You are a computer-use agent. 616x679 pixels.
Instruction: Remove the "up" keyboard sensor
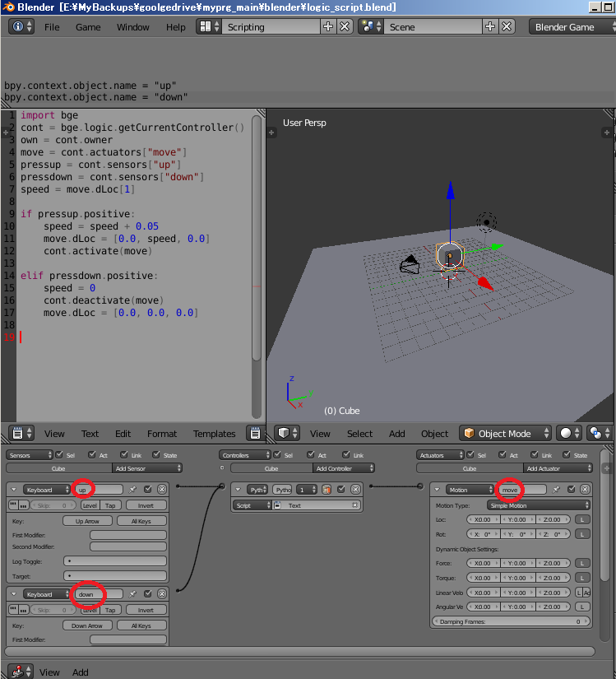162,490
